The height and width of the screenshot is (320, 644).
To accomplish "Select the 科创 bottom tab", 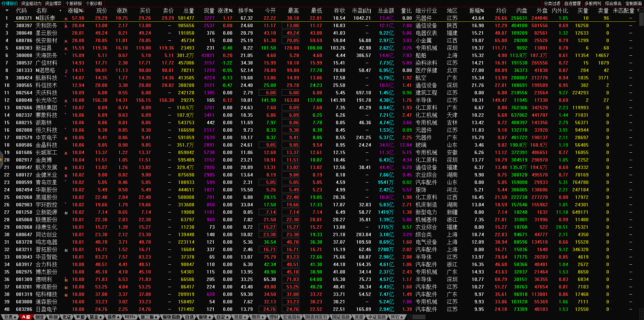I will pos(53,317).
